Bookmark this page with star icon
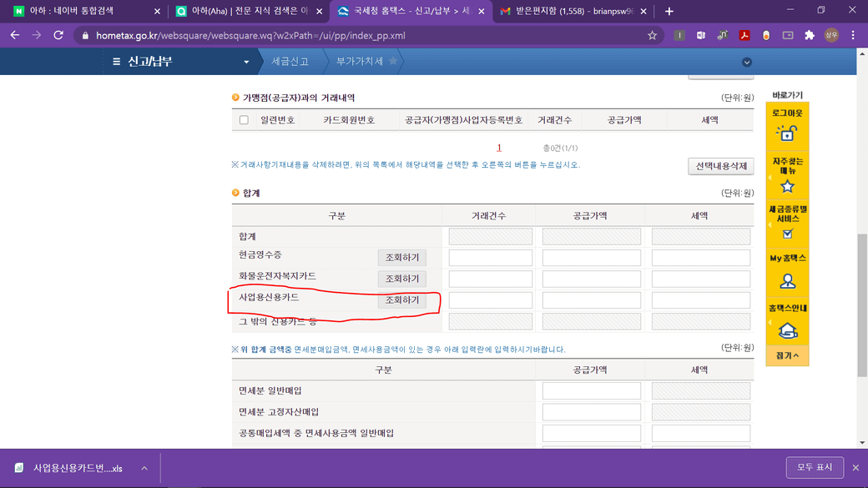The image size is (868, 488). pyautogui.click(x=652, y=36)
